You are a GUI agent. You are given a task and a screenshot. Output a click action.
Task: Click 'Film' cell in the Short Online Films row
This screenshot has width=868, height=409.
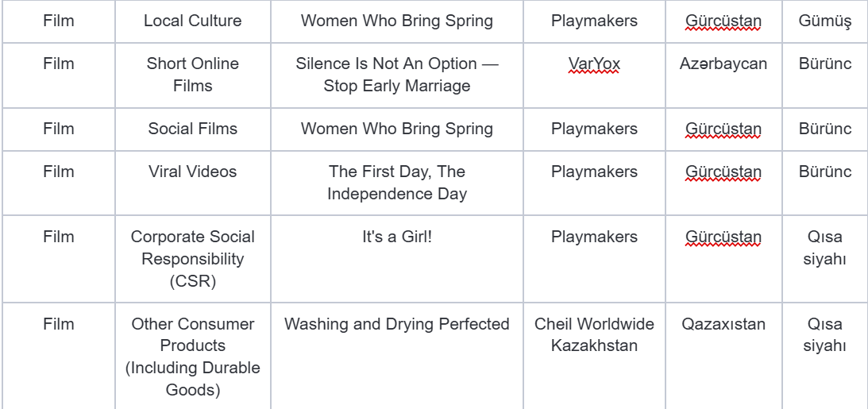58,75
